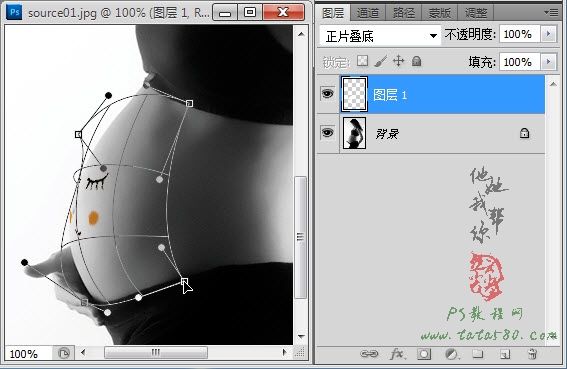
Task: Add a layer mask with mask icon
Action: click(424, 354)
